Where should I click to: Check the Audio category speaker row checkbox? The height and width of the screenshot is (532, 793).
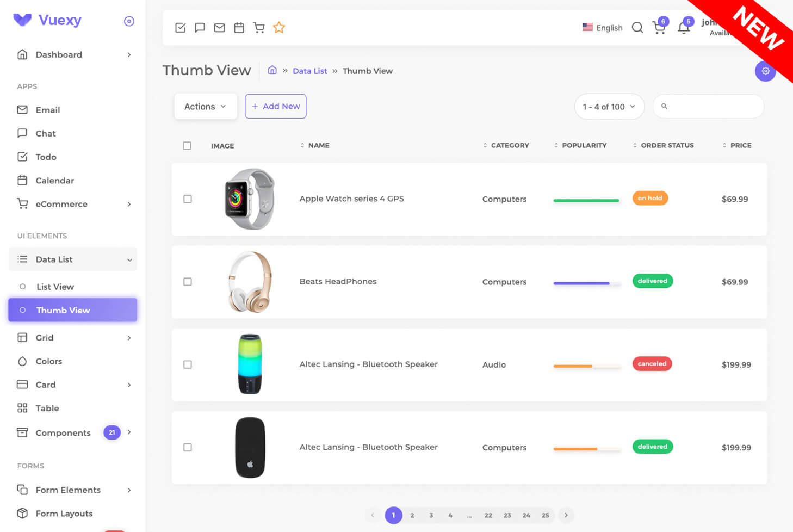coord(188,364)
